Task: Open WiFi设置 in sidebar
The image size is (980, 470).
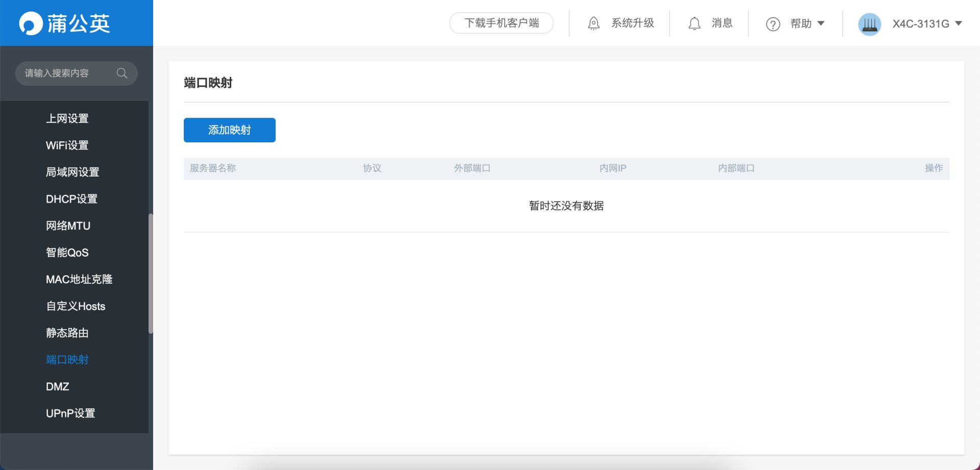Action: click(67, 145)
